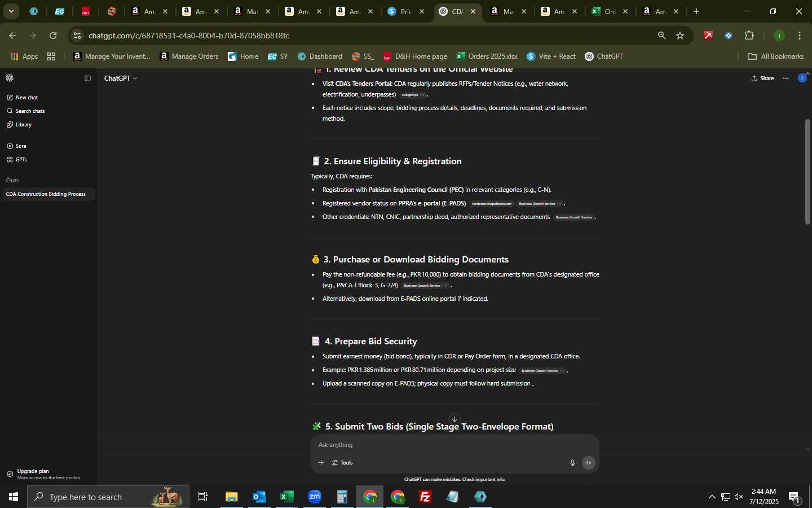Open the ChatGPT bookmark
Image resolution: width=812 pixels, height=508 pixels.
tap(604, 56)
